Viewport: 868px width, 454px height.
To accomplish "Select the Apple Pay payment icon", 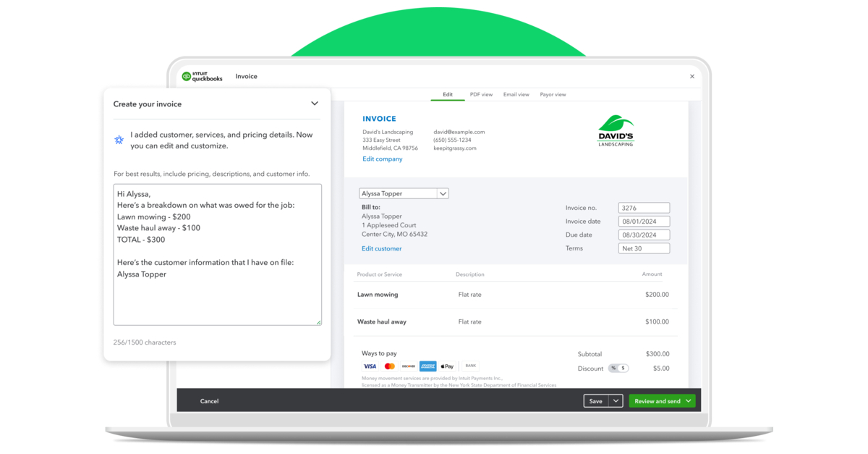I will pos(446,366).
